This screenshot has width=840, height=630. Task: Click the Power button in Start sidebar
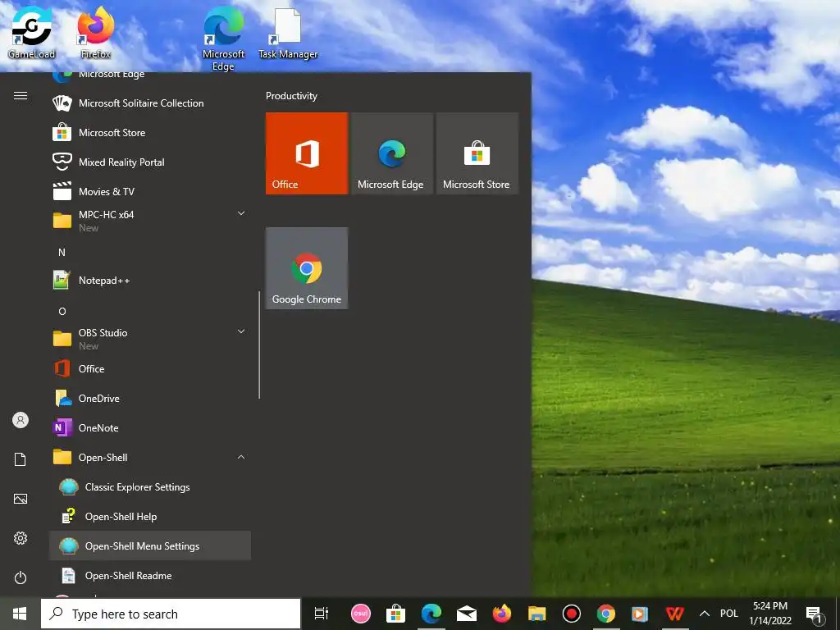coord(21,577)
